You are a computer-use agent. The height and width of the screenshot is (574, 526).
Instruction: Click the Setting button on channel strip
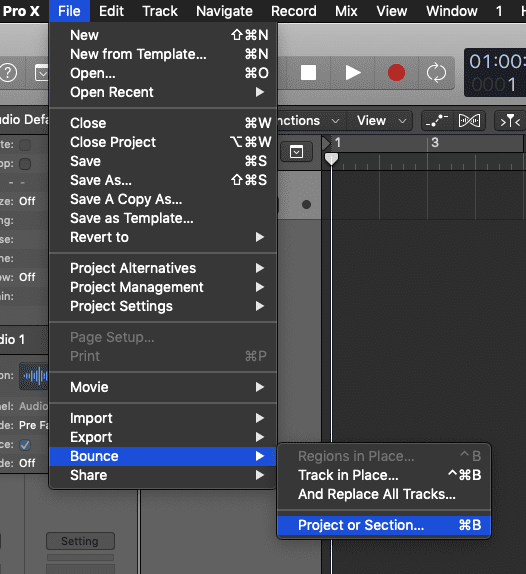(80, 541)
